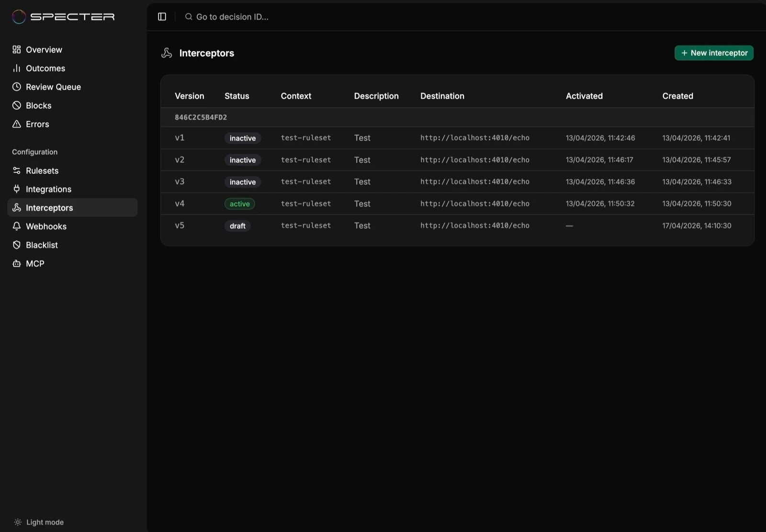Viewport: 766px width, 532px height.
Task: Open the v1 interceptor row
Action: 457,138
